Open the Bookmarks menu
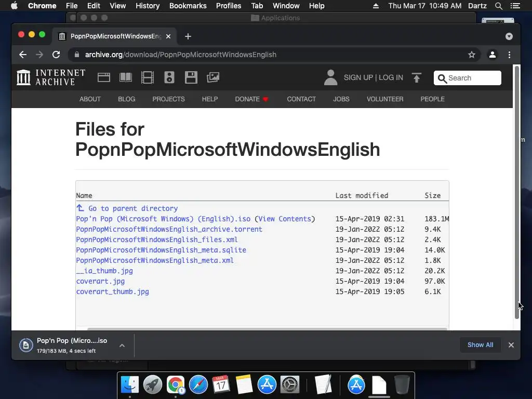Image resolution: width=532 pixels, height=399 pixels. 188,6
